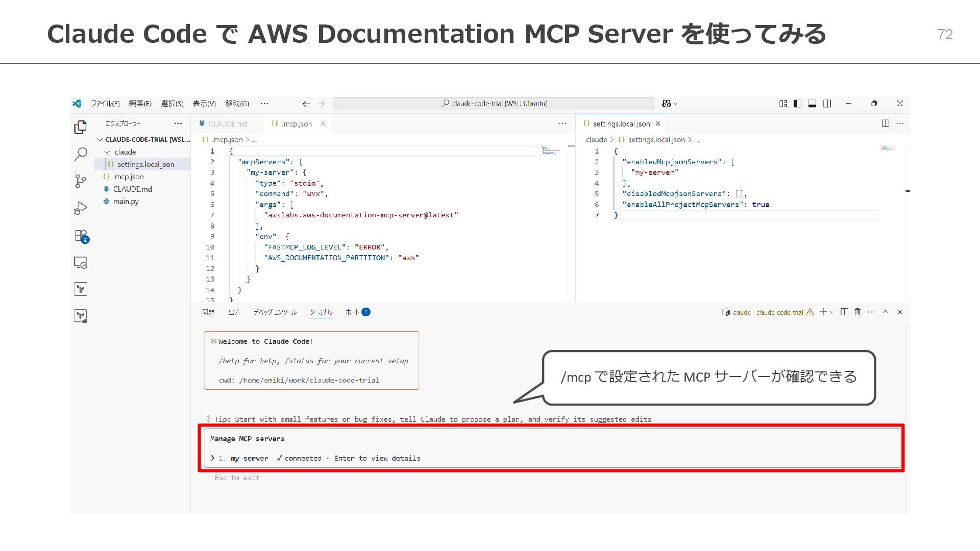Screen dimensions: 980x551
Task: Toggle the secondary side bar
Action: click(827, 104)
